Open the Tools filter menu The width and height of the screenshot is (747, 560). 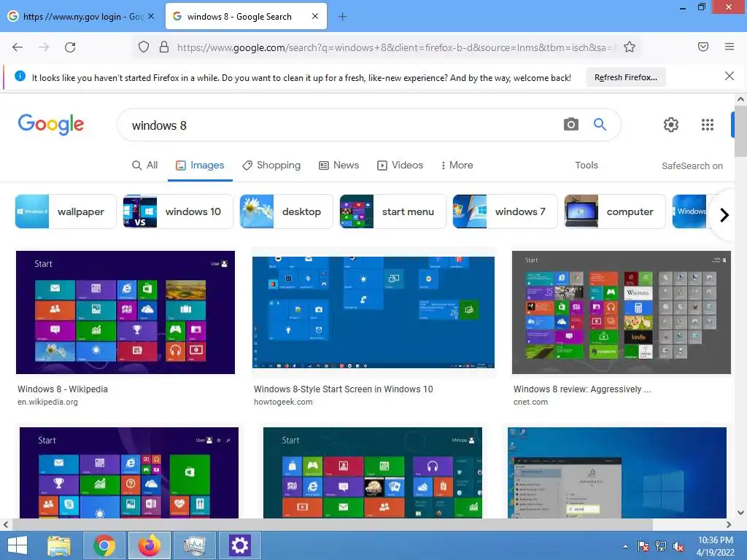(586, 166)
